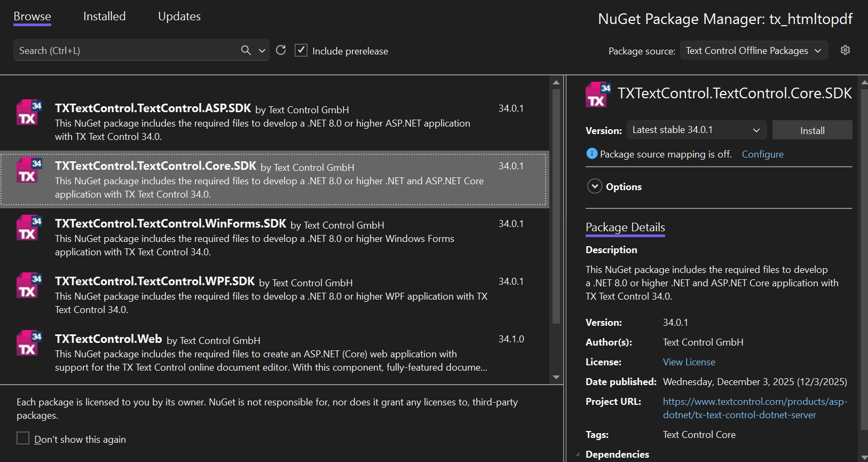Check the Don't show this again box
Viewport: 868px width, 462px height.
coord(23,438)
